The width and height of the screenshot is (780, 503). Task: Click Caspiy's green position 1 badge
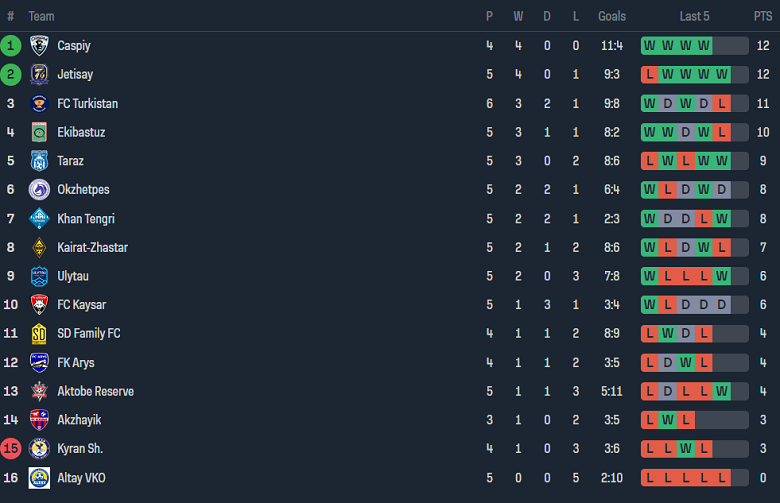coord(11,45)
